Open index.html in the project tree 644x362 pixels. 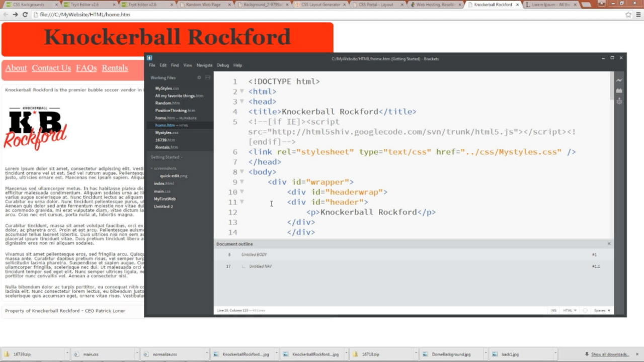(x=164, y=184)
